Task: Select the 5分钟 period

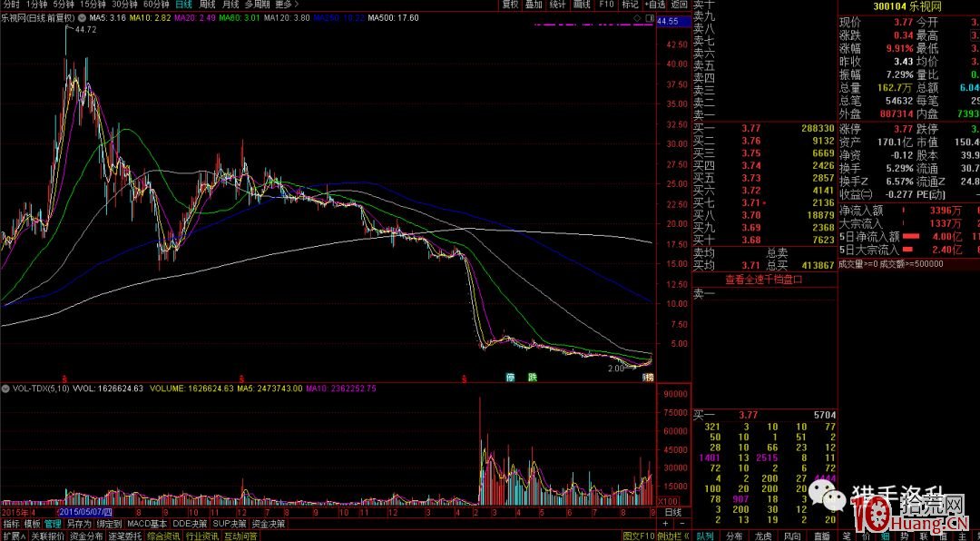Action: (64, 5)
